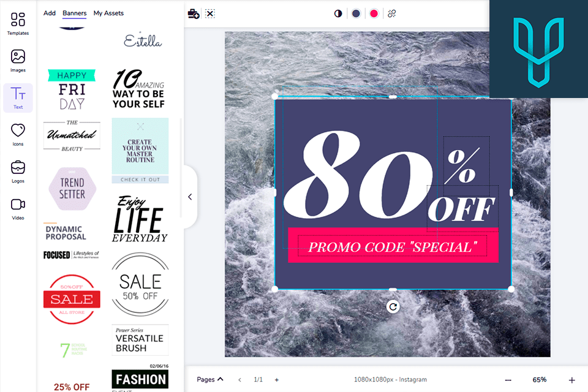588x392 pixels.
Task: Zoom in with the plus button
Action: tap(572, 380)
